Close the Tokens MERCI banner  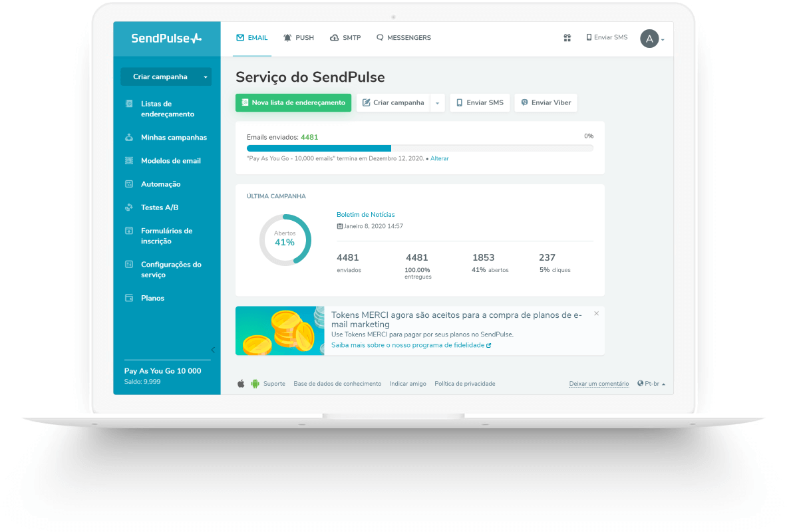click(x=596, y=313)
